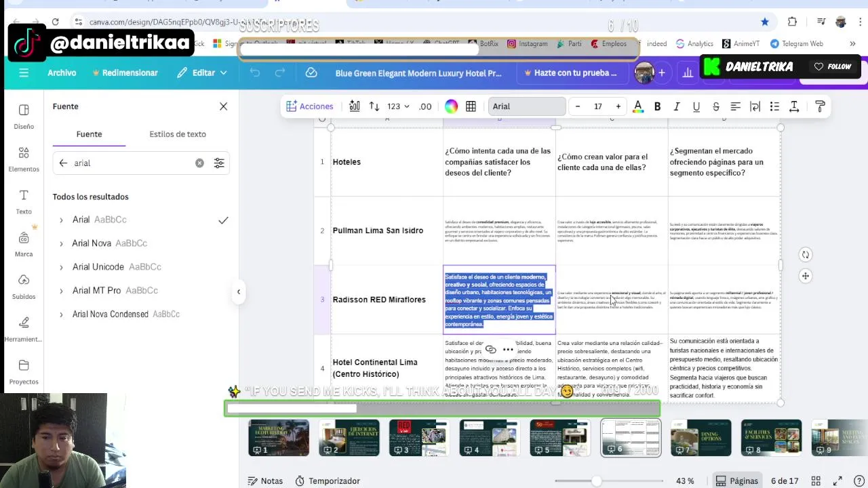This screenshot has height=488, width=868.
Task: Click the copy style paint roller
Action: [820, 106]
